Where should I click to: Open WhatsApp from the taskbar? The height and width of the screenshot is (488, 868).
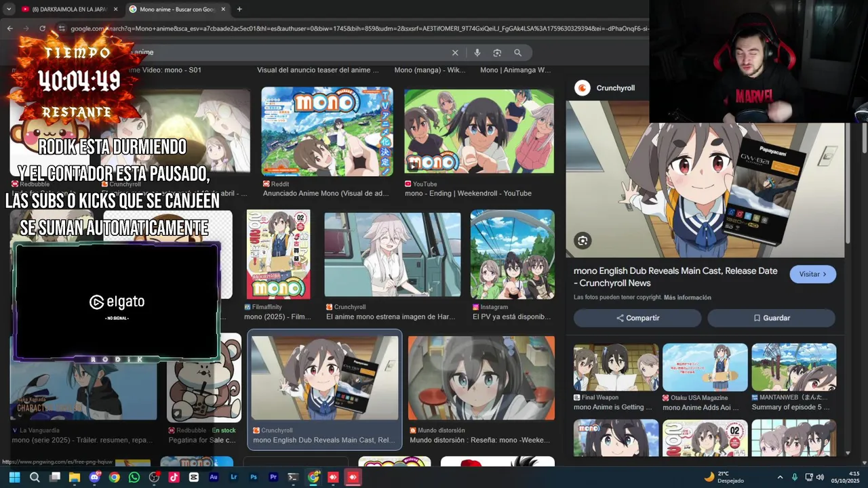click(x=134, y=477)
